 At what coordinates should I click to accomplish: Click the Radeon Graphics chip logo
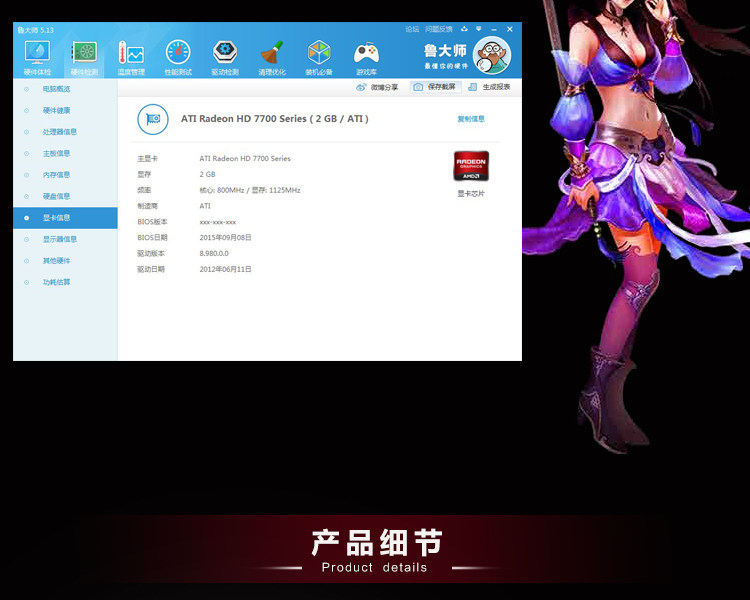pyautogui.click(x=471, y=166)
